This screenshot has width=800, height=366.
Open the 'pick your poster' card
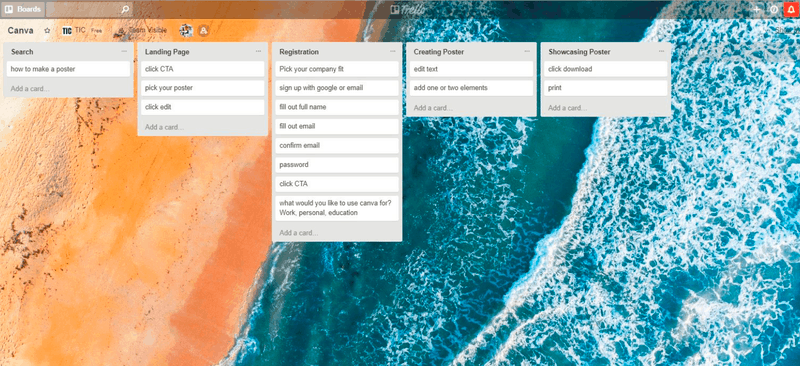click(203, 88)
